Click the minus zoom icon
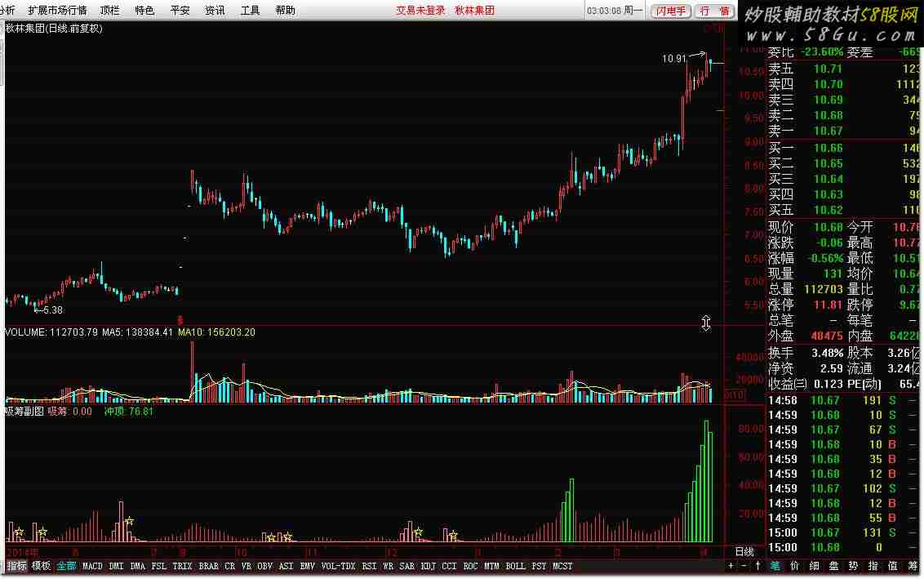 pos(744,566)
